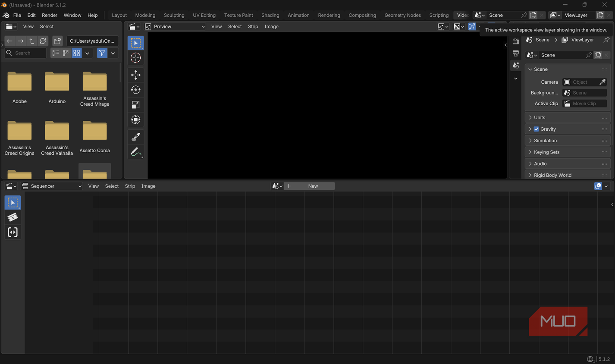Select the Annotate pencil tool
This screenshot has width=615, height=364.
point(135,152)
